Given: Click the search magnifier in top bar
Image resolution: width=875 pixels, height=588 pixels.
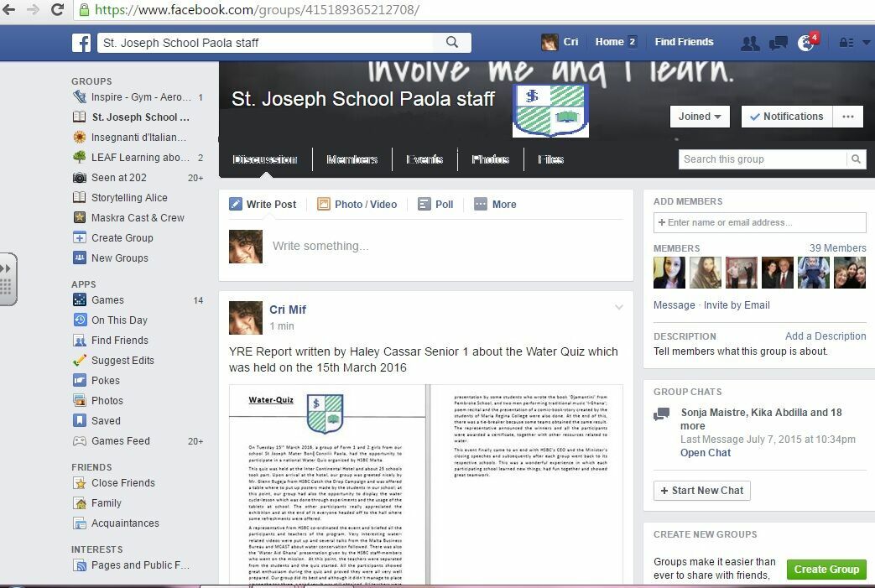Looking at the screenshot, I should [x=452, y=42].
